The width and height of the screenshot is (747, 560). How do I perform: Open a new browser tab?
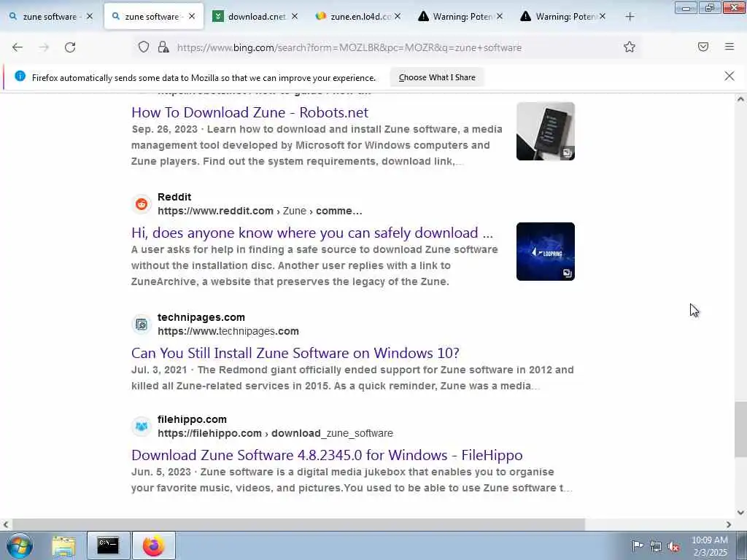point(630,17)
